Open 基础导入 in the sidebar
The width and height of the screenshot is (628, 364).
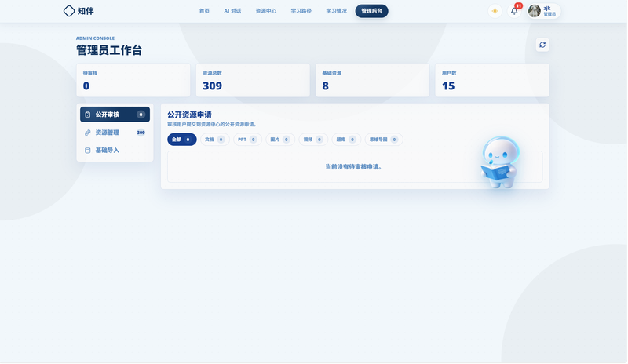[x=115, y=151]
